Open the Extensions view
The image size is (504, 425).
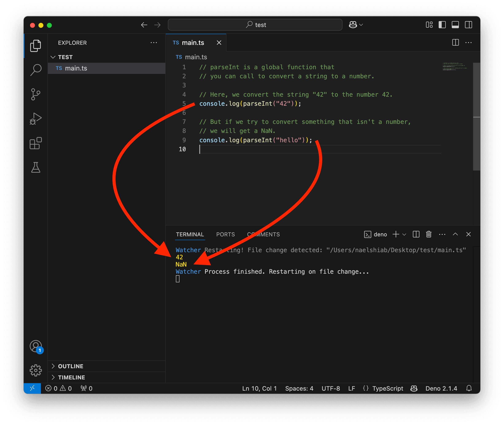click(36, 143)
